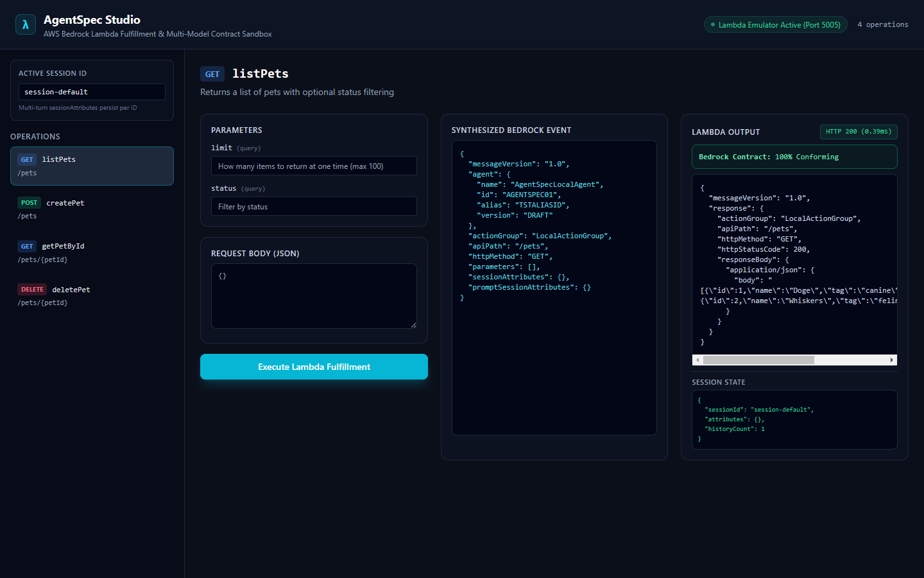Screen dimensions: 924x578
Task: Click the listPets description text
Action: (x=297, y=92)
